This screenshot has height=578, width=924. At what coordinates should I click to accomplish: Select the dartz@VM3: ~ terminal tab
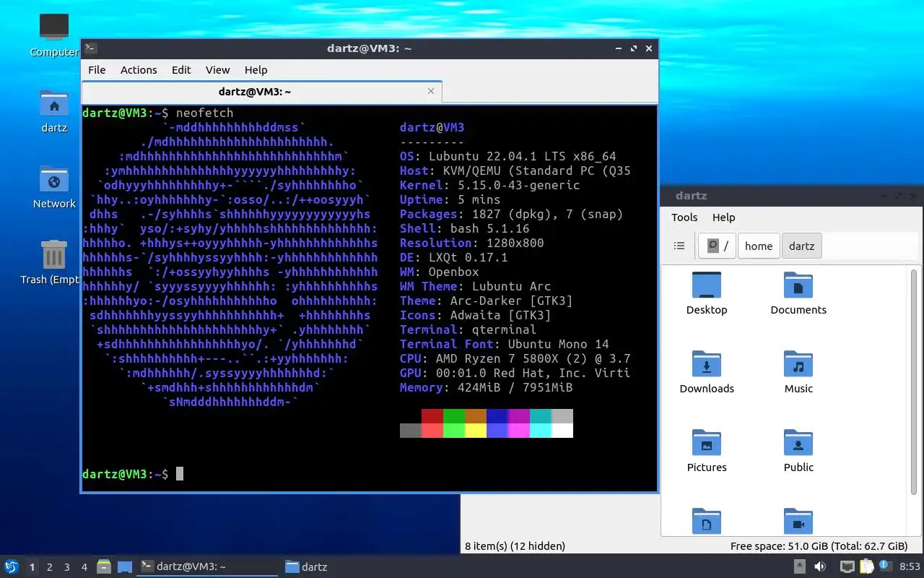click(261, 92)
